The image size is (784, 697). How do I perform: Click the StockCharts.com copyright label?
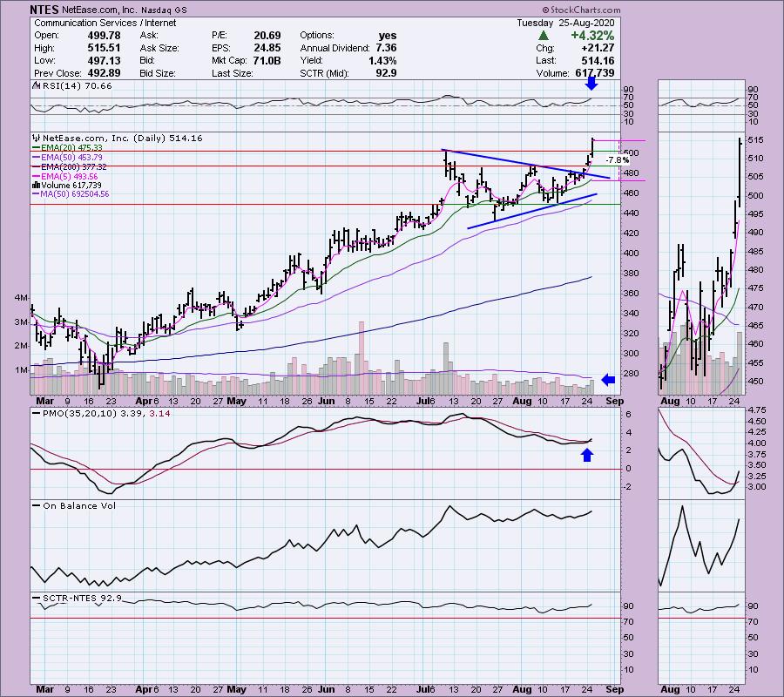coord(582,10)
